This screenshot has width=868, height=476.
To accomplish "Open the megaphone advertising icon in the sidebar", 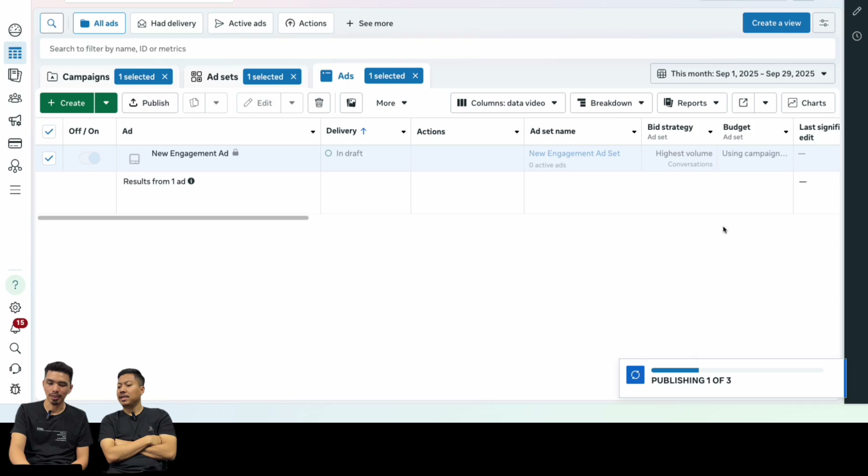I will click(x=15, y=120).
